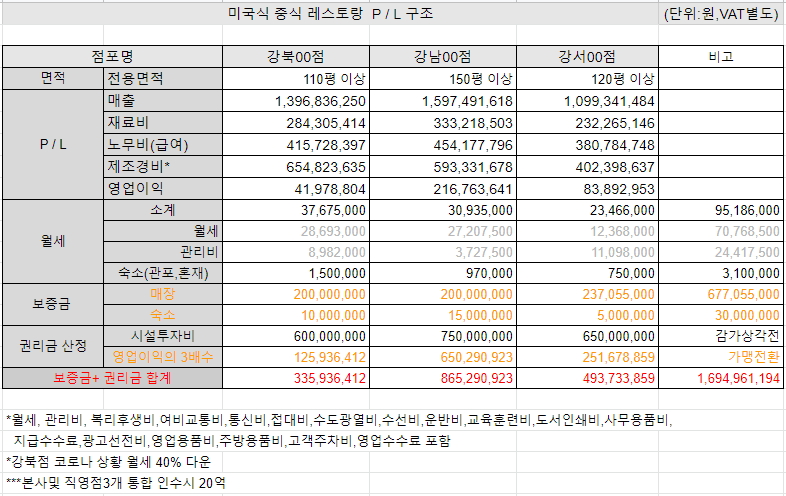Select the red '보증금+ 권리금 합계' label

(112, 378)
